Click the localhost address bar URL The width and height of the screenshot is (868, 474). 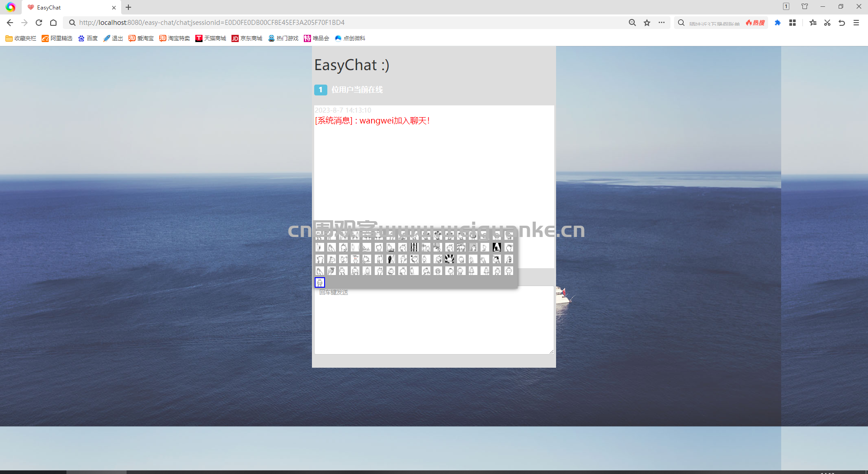(x=212, y=23)
